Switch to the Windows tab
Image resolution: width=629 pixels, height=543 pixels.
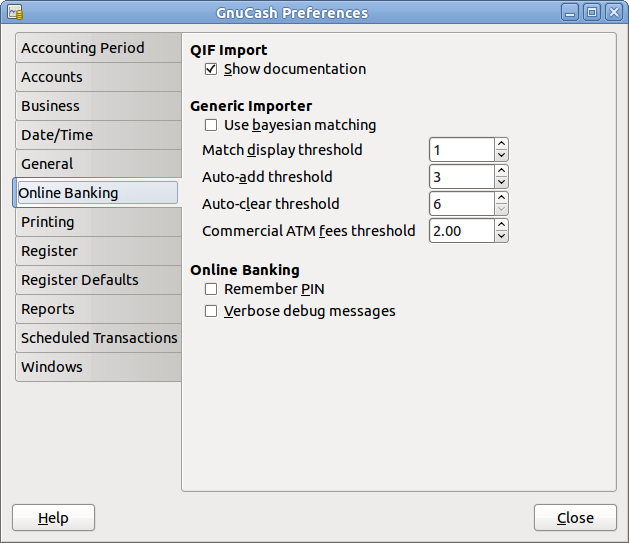point(98,367)
